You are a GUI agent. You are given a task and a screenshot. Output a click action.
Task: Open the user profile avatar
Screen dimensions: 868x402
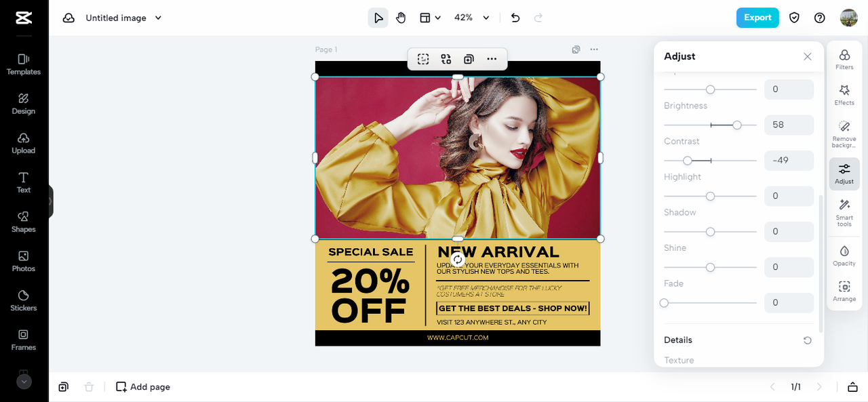[848, 18]
